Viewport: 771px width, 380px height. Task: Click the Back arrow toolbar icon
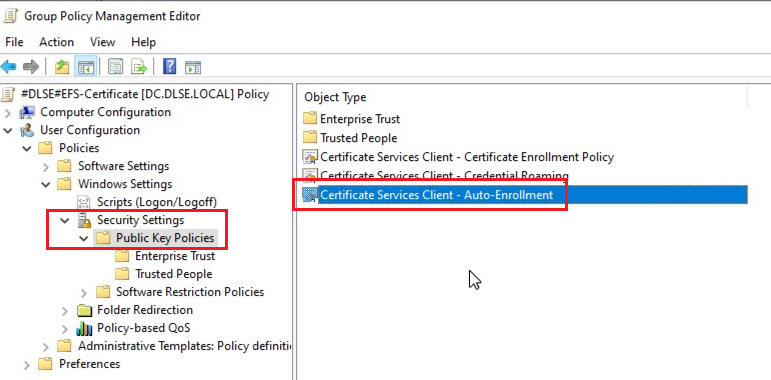click(8, 66)
